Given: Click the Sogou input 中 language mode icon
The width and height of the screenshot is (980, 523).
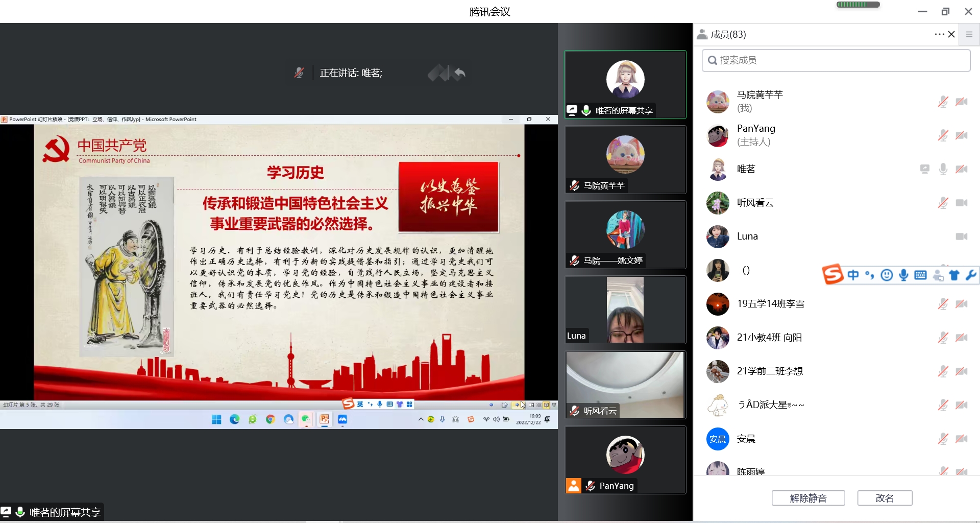Looking at the screenshot, I should tap(853, 275).
